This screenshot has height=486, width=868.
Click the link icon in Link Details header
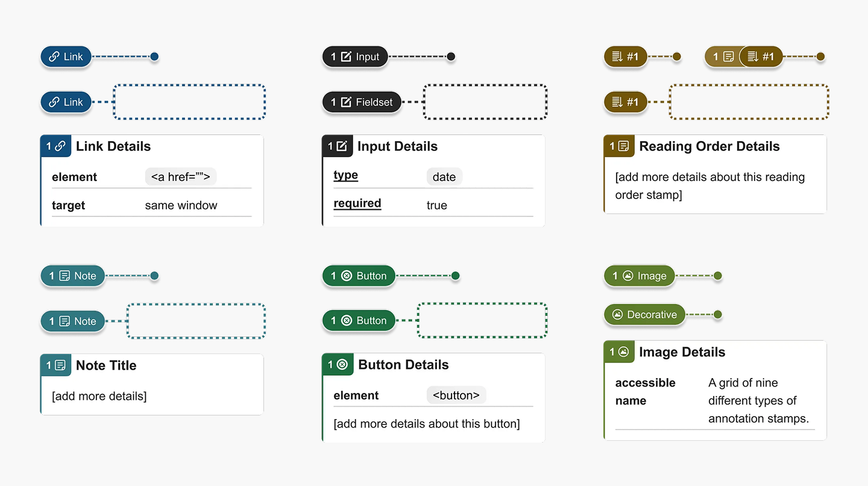(x=60, y=146)
